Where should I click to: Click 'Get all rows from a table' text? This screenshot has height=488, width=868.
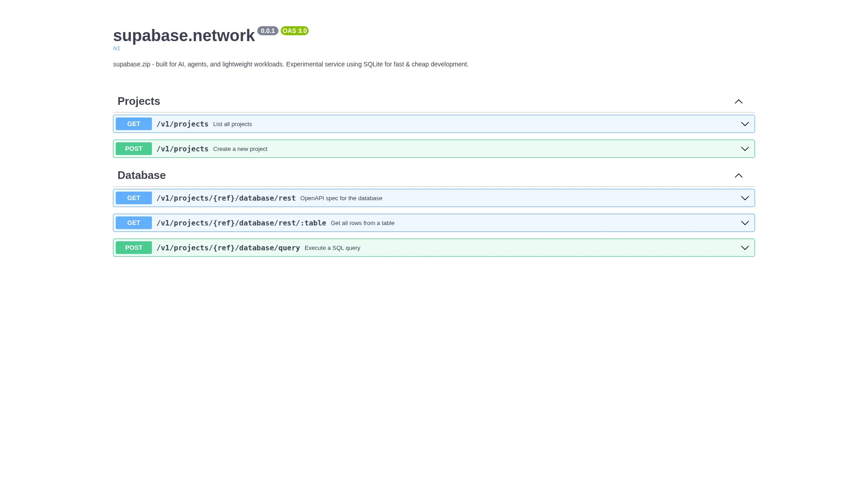point(363,223)
